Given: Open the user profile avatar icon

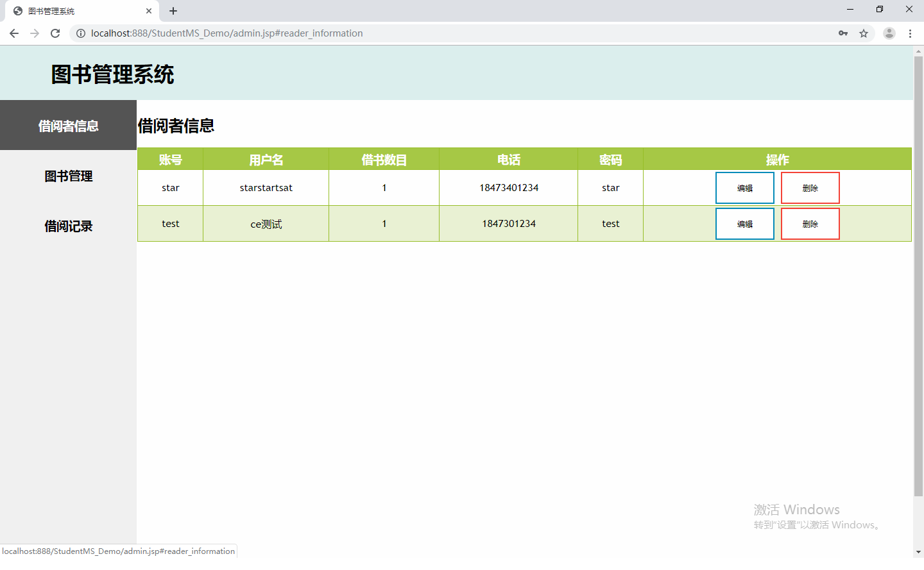Looking at the screenshot, I should pyautogui.click(x=889, y=33).
